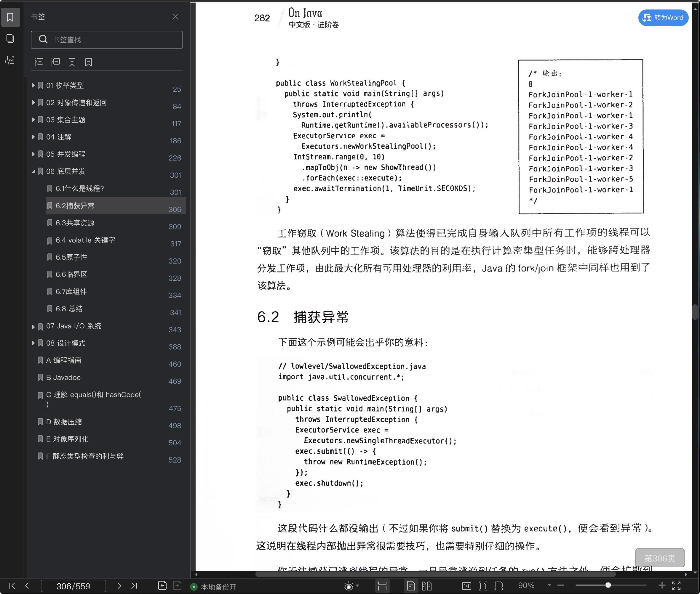This screenshot has width=700, height=594.
Task: Go to the previous page arrow
Action: [27, 586]
